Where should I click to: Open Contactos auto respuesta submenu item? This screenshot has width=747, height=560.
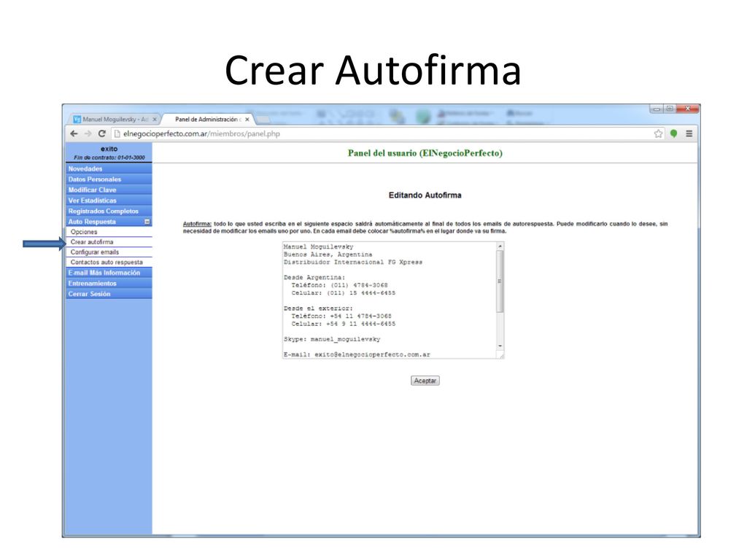(x=109, y=262)
